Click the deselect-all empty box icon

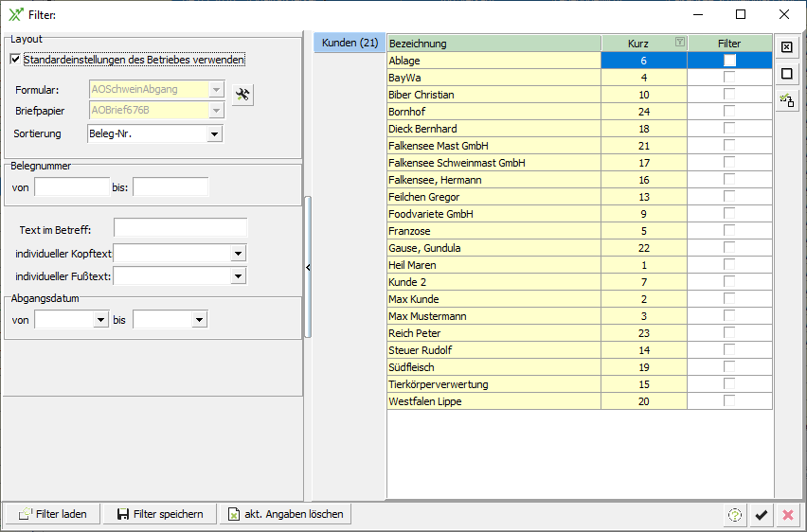tap(786, 74)
